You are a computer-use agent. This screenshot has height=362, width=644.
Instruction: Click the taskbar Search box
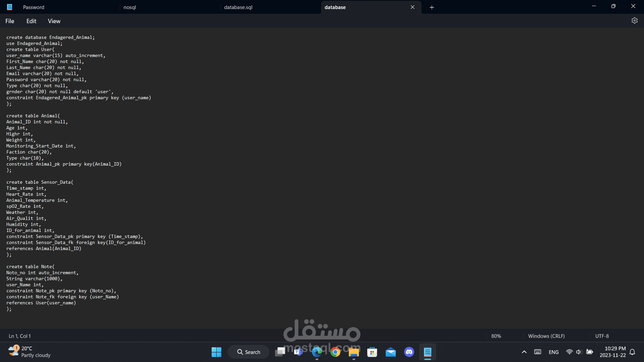coord(249,352)
